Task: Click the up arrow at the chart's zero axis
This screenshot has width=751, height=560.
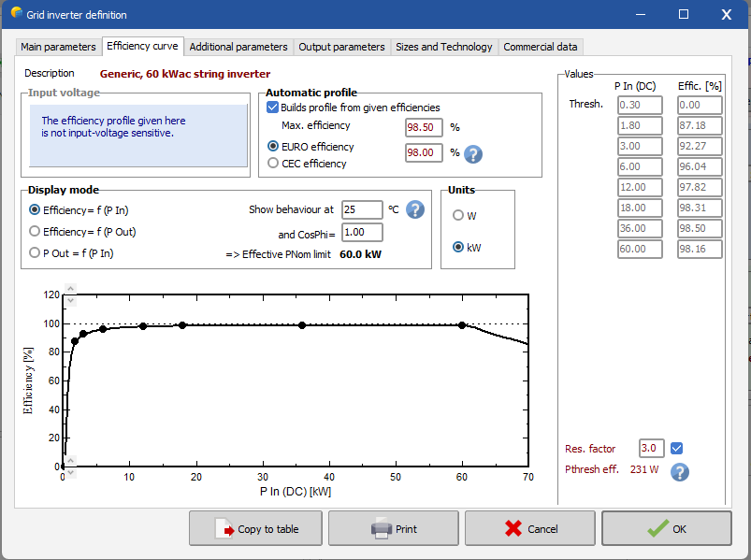Action: pyautogui.click(x=70, y=461)
